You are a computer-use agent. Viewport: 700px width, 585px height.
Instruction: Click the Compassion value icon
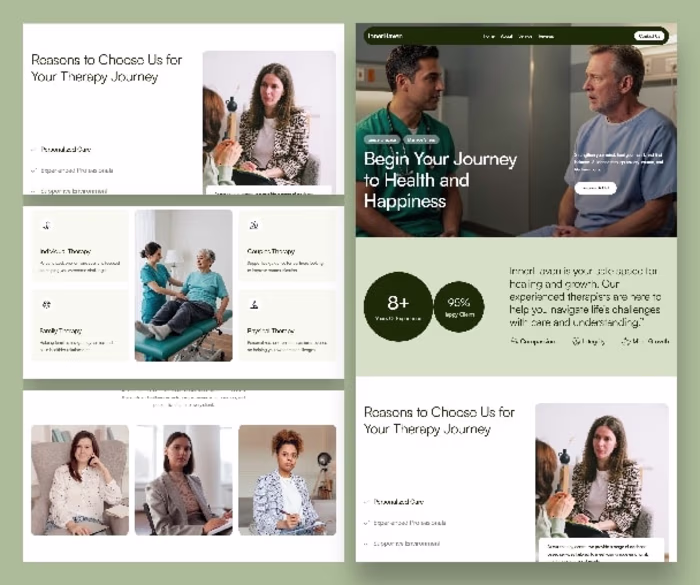(x=514, y=342)
